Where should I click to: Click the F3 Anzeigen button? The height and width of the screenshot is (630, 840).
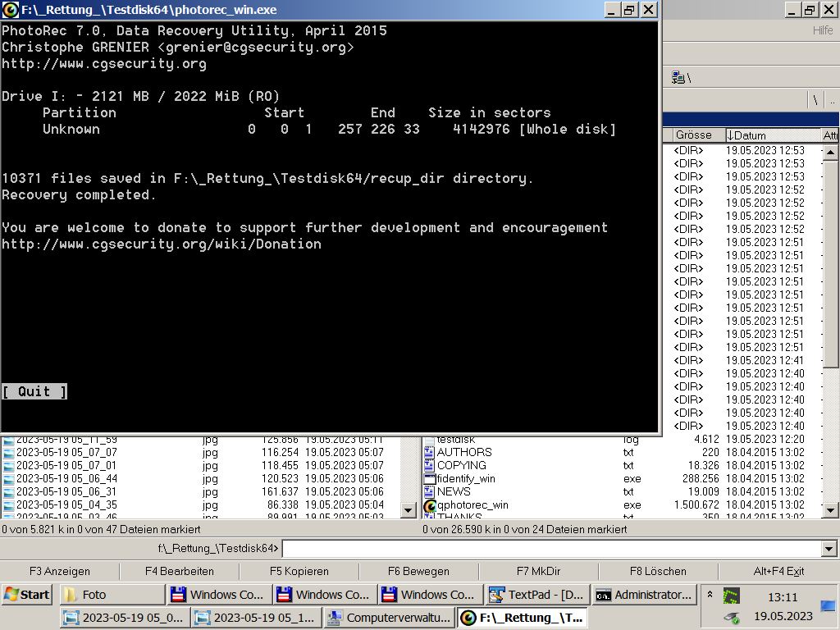[x=59, y=571]
